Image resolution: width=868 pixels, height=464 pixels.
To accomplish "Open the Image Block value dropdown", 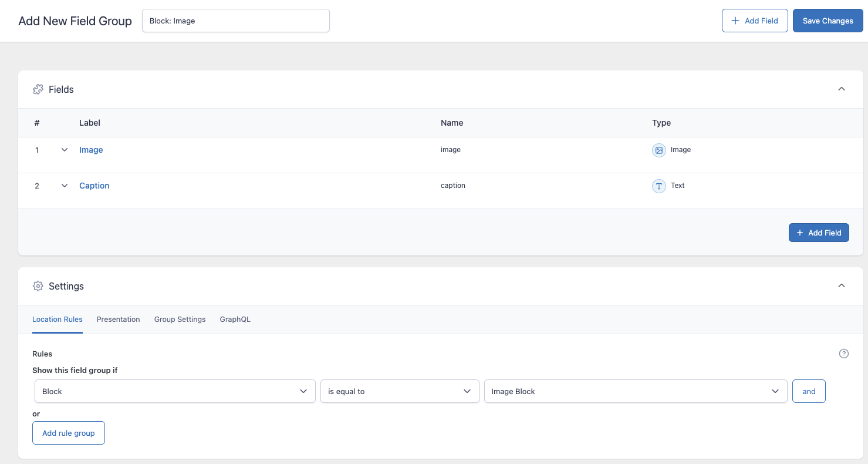I will [x=636, y=391].
